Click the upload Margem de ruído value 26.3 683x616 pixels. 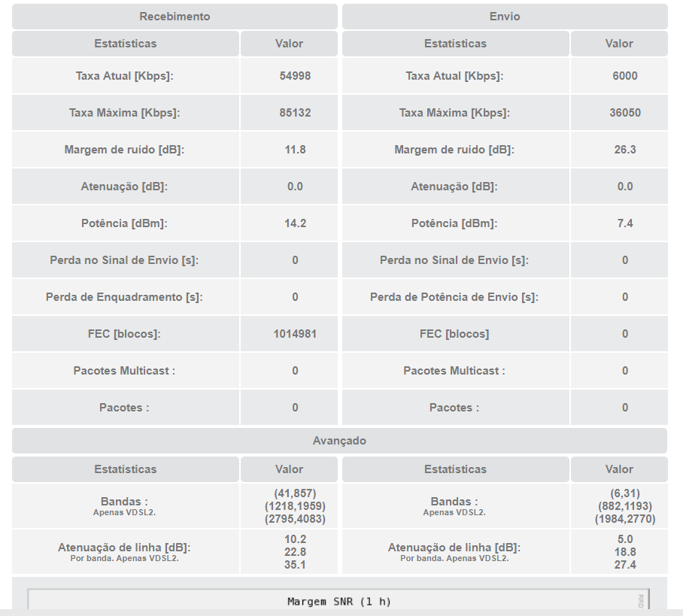tap(624, 150)
